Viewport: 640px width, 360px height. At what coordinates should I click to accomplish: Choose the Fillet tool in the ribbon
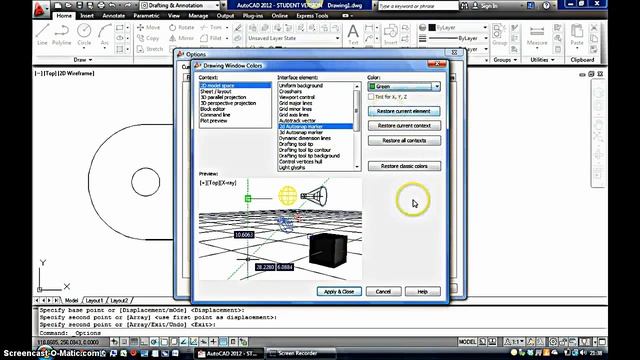211,38
